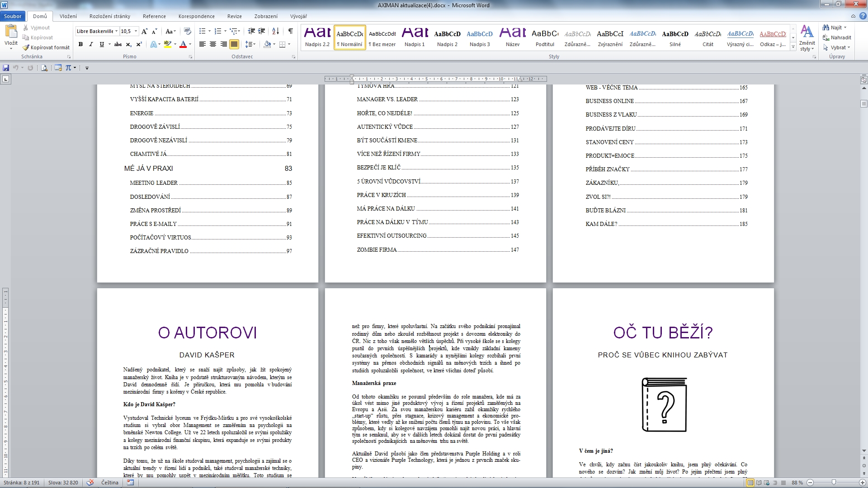Screen dimensions: 868x488
Task: Open Word help question mark icon
Action: tap(863, 16)
